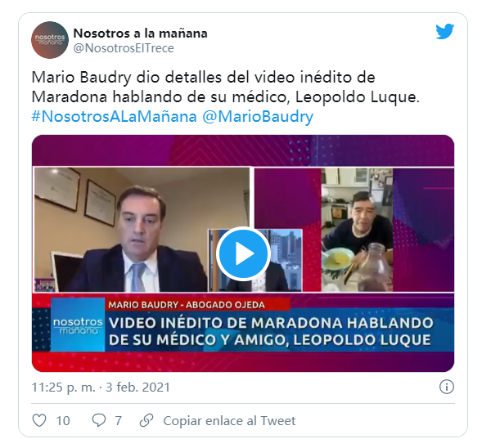Click the reply count 7

pyautogui.click(x=119, y=421)
